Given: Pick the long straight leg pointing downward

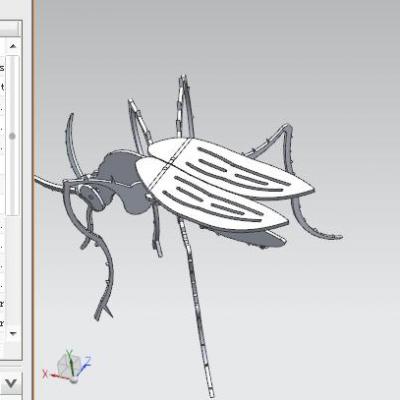Looking at the screenshot, I should pos(195,307).
